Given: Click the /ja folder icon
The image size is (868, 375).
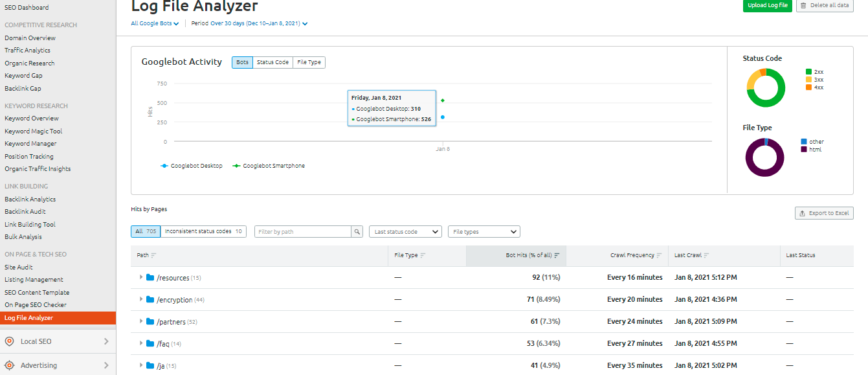Looking at the screenshot, I should tap(150, 365).
